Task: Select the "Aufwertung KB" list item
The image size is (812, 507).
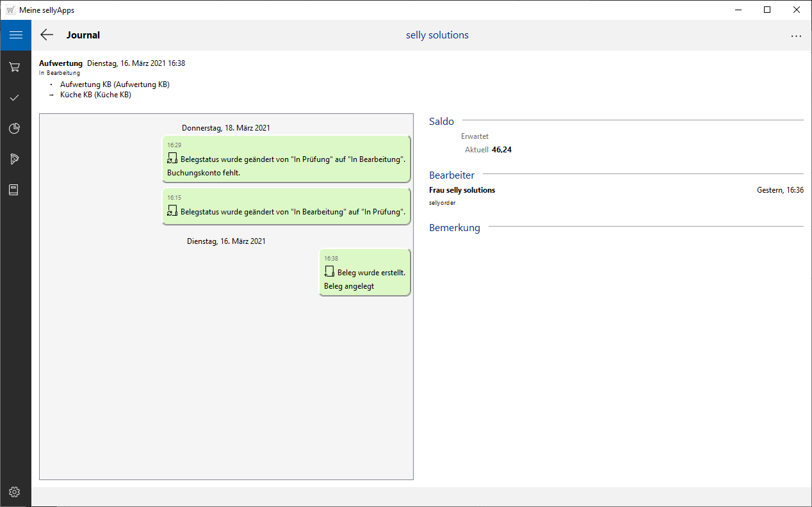Action: point(115,84)
